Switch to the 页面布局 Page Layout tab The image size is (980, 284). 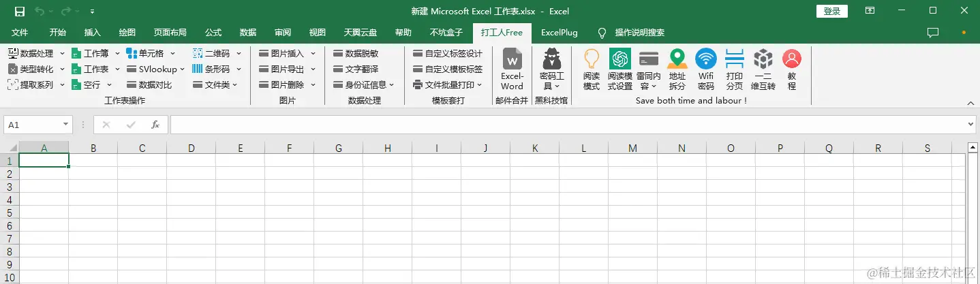170,33
